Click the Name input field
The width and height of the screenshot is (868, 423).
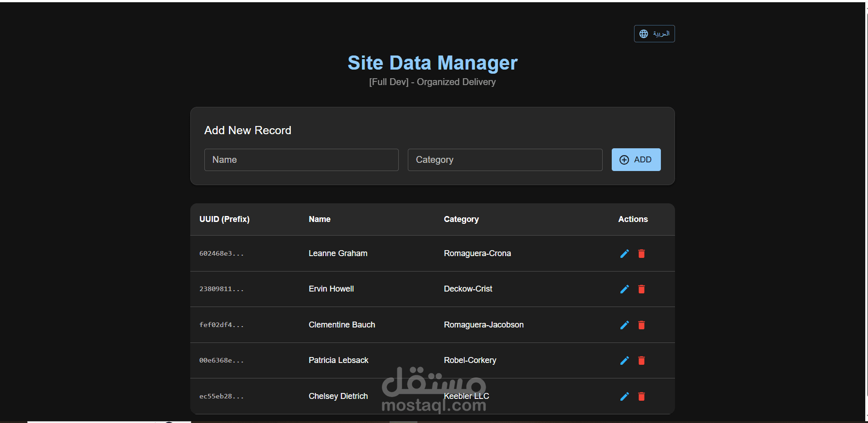click(x=301, y=160)
